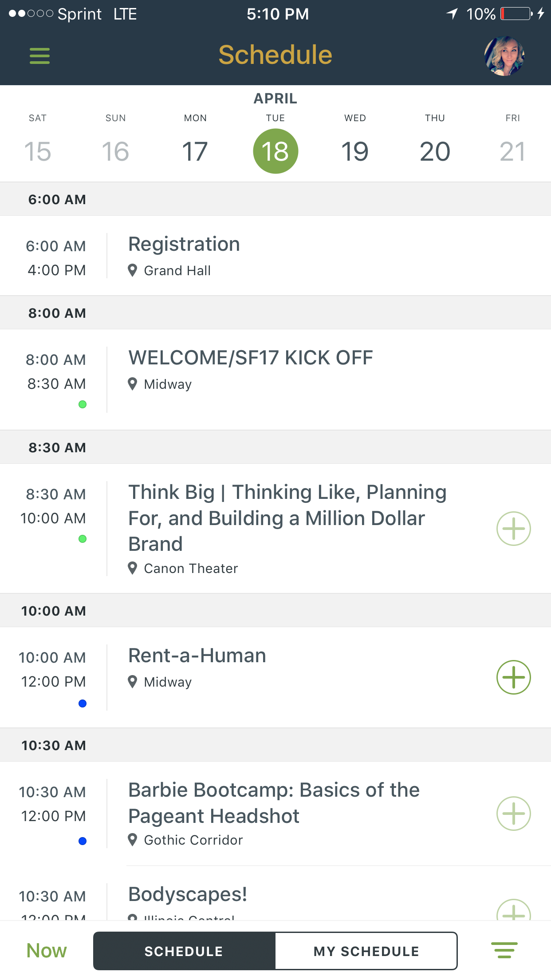Select Wednesday 19 in date strip

click(355, 151)
